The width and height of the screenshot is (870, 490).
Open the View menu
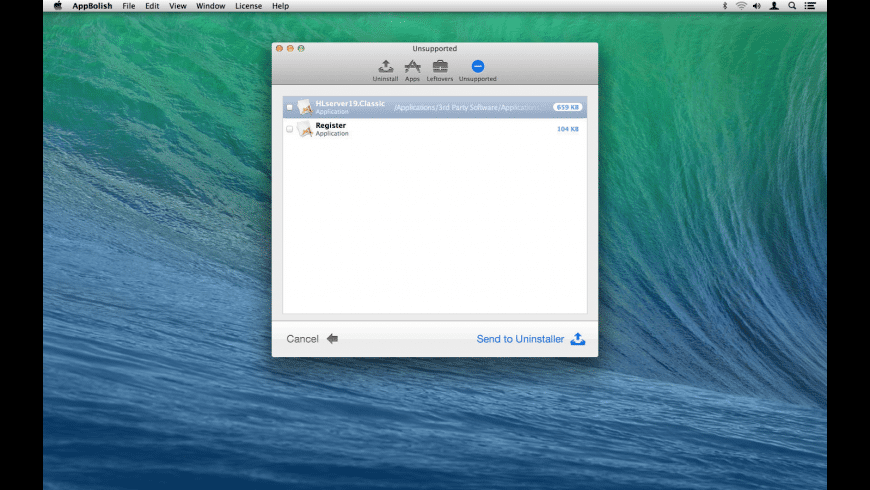[178, 6]
